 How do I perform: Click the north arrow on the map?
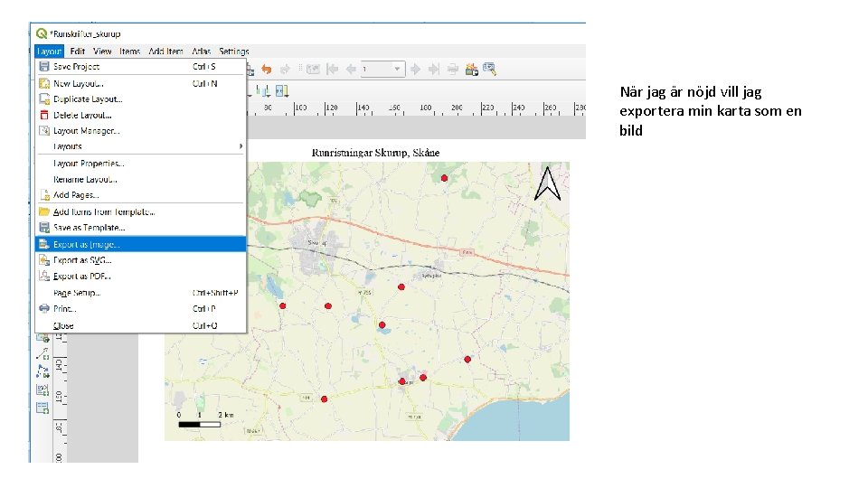coord(547,183)
